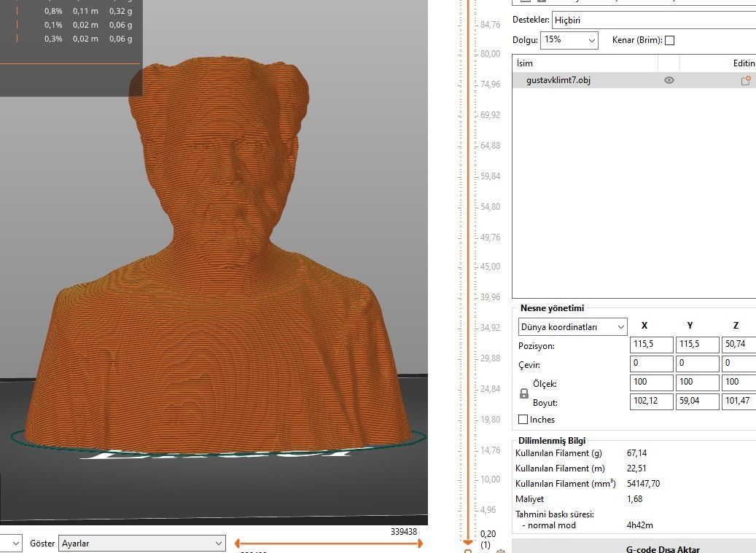
Task: Click the 0,11 m legend value
Action: coord(85,11)
